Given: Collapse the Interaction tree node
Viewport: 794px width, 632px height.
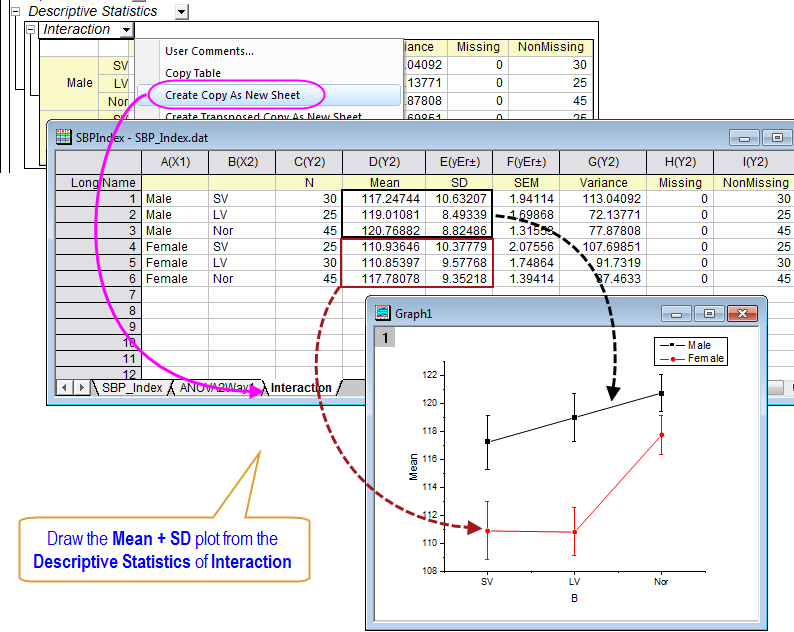Looking at the screenshot, I should (x=30, y=30).
